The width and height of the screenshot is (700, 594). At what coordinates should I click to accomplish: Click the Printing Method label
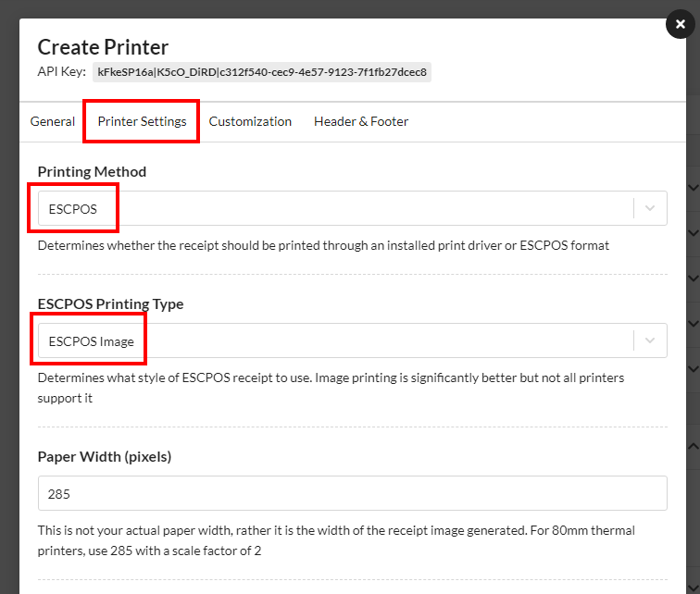(92, 172)
